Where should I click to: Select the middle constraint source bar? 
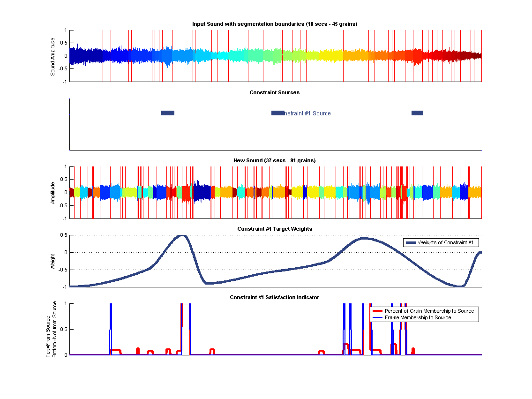(x=277, y=113)
